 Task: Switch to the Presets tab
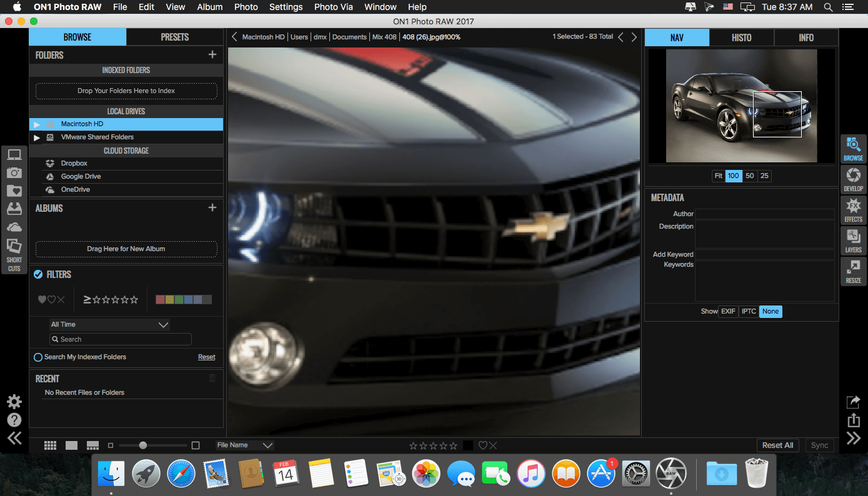click(174, 37)
